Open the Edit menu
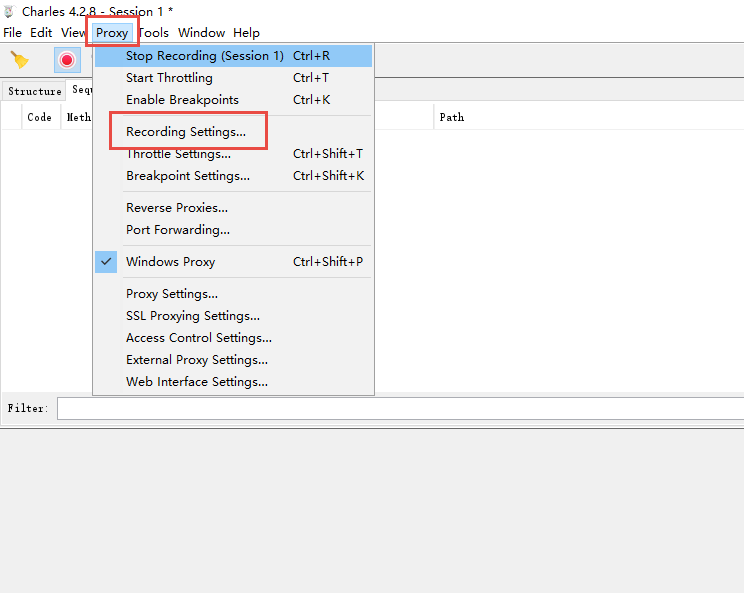 pyautogui.click(x=41, y=33)
